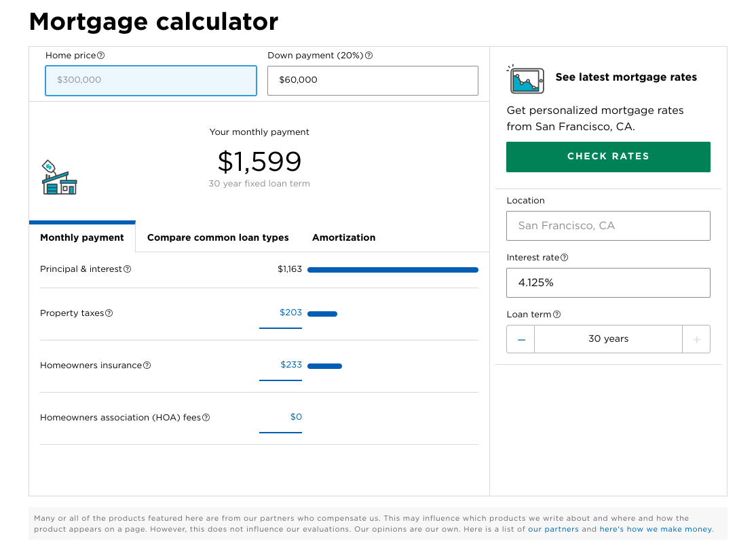Open the Amortization tab
Screen dimensions: 756x552
point(343,237)
